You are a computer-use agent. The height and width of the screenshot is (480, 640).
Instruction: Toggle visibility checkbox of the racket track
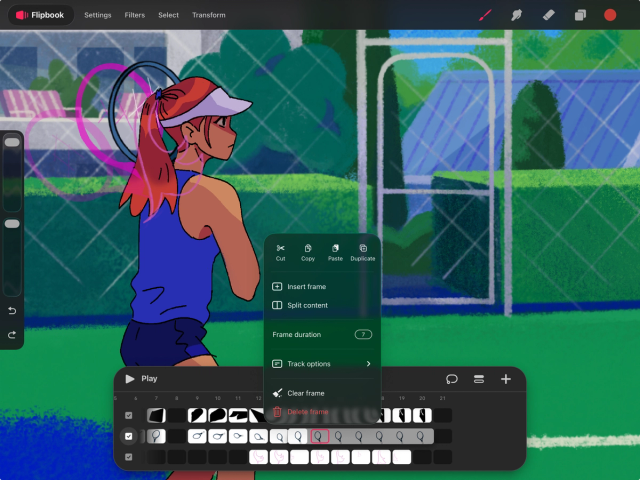point(129,436)
